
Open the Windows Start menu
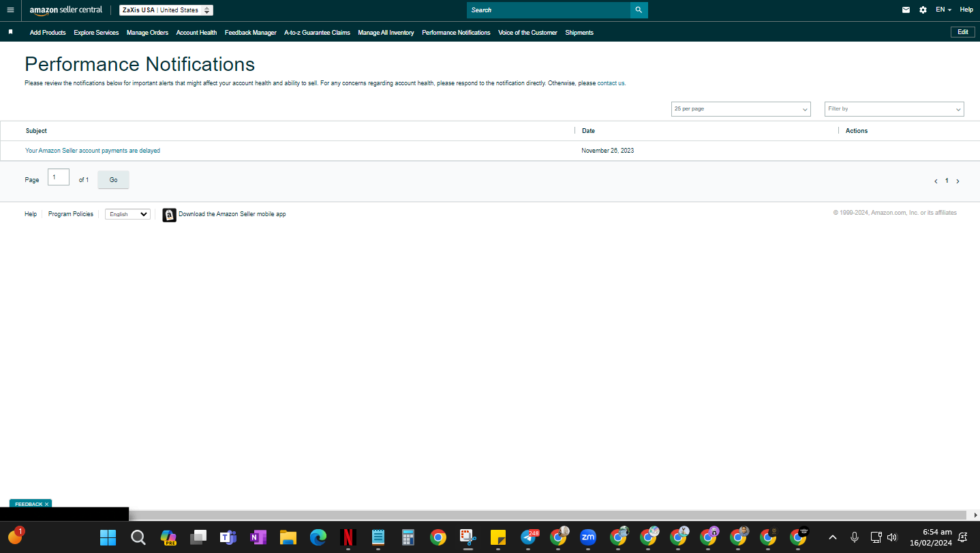[x=108, y=537]
